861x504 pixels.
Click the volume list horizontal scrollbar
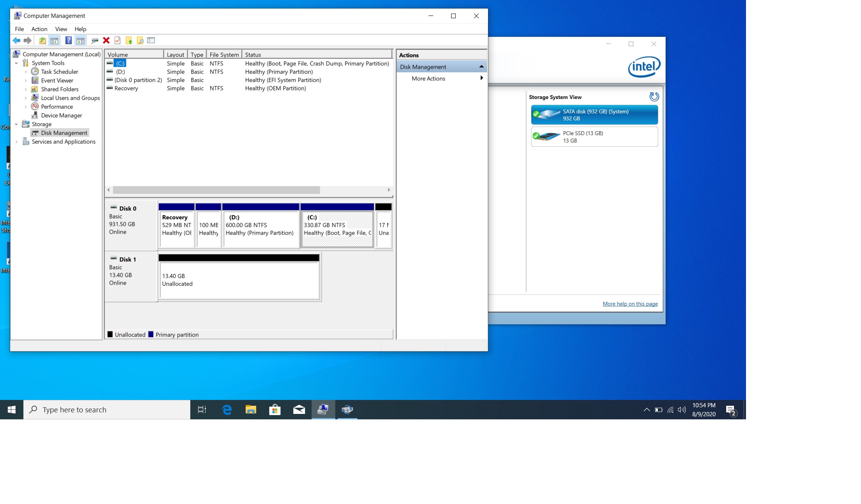(x=216, y=190)
